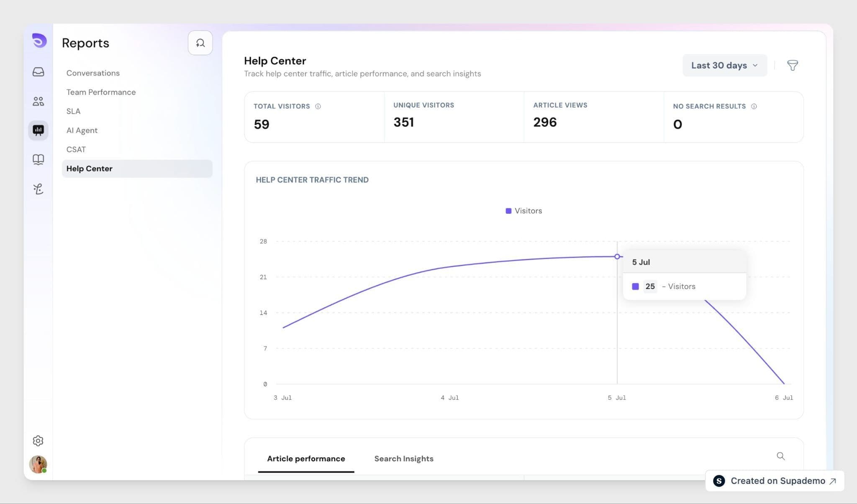Open the Team Performance report

click(x=101, y=92)
